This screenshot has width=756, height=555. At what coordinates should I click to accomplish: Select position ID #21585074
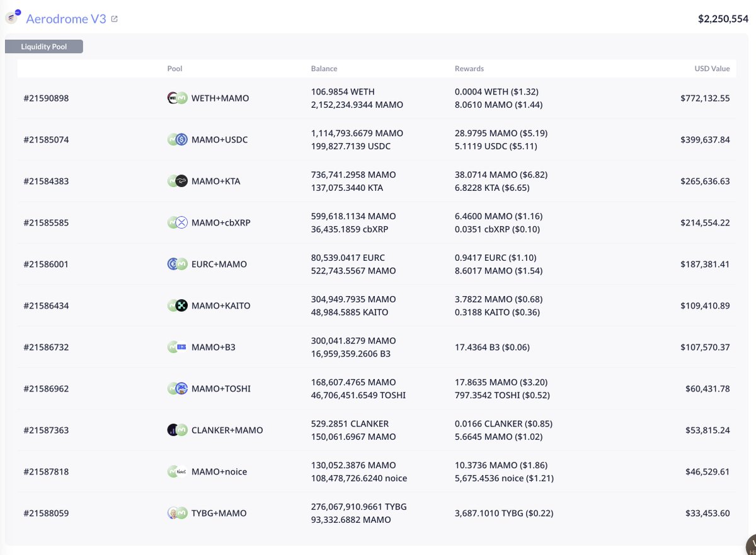tap(46, 140)
